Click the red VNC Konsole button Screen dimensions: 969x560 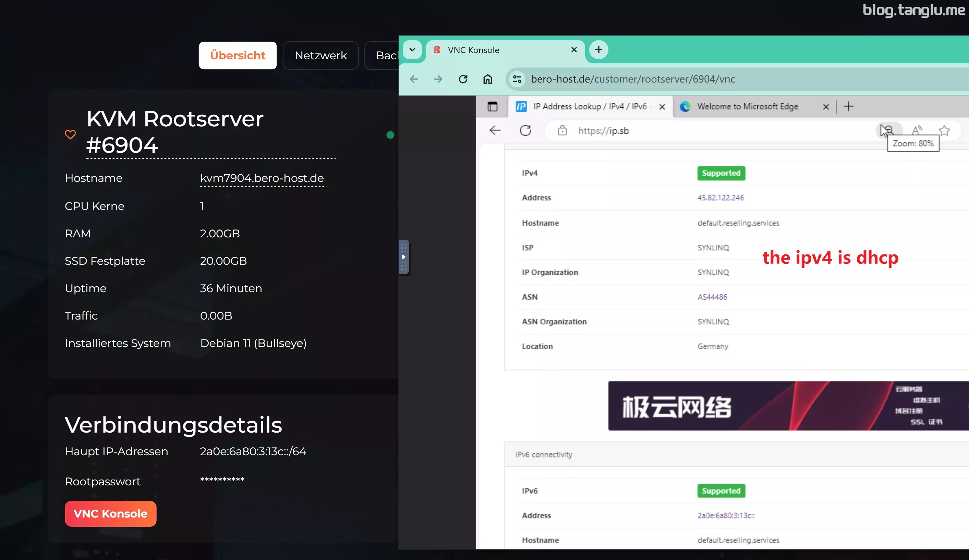110,513
